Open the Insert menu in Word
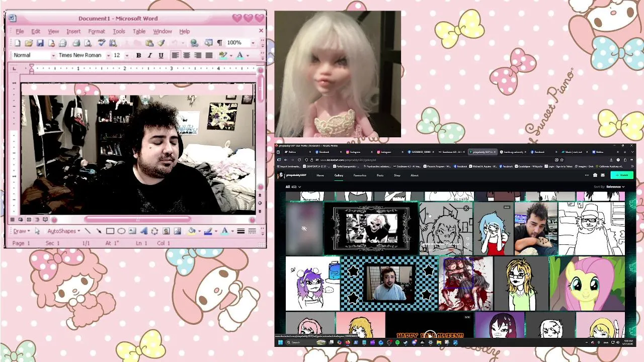 coord(73,31)
